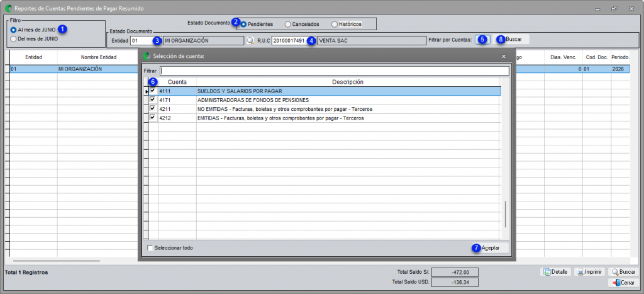The image size is (644, 294).
Task: Click the MI ORGANIZACIÓN entity name field
Action: (203, 41)
